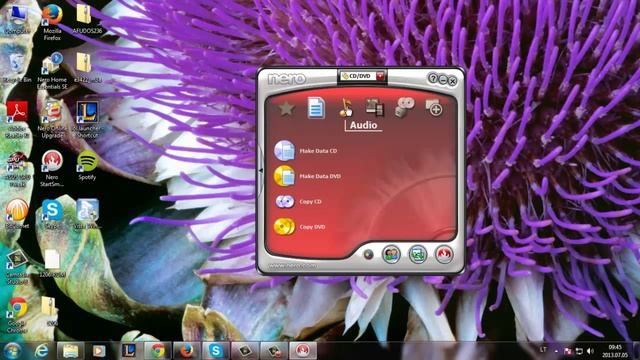
Task: Open Windows Explorer from the taskbar
Action: coord(70,351)
